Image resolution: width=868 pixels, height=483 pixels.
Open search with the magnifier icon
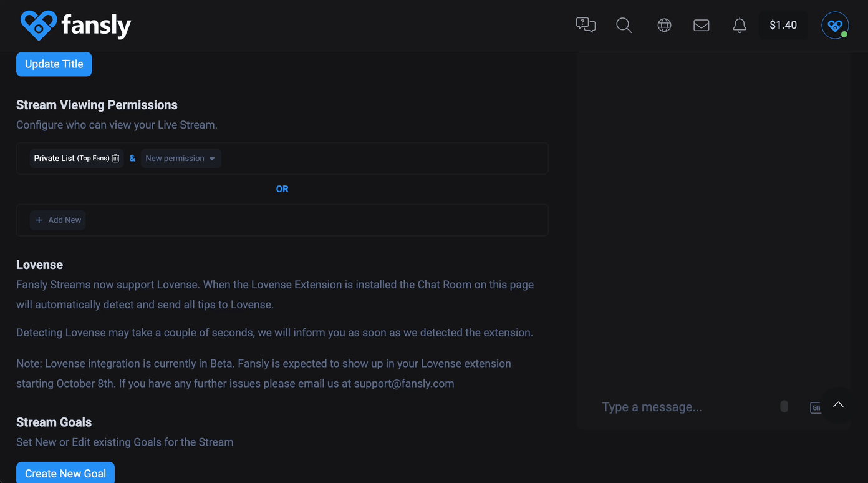click(624, 25)
